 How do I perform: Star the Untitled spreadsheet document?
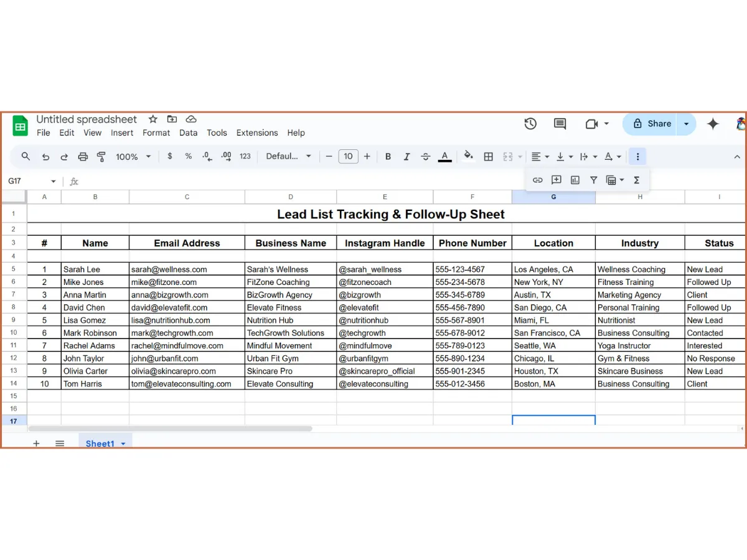click(x=153, y=119)
